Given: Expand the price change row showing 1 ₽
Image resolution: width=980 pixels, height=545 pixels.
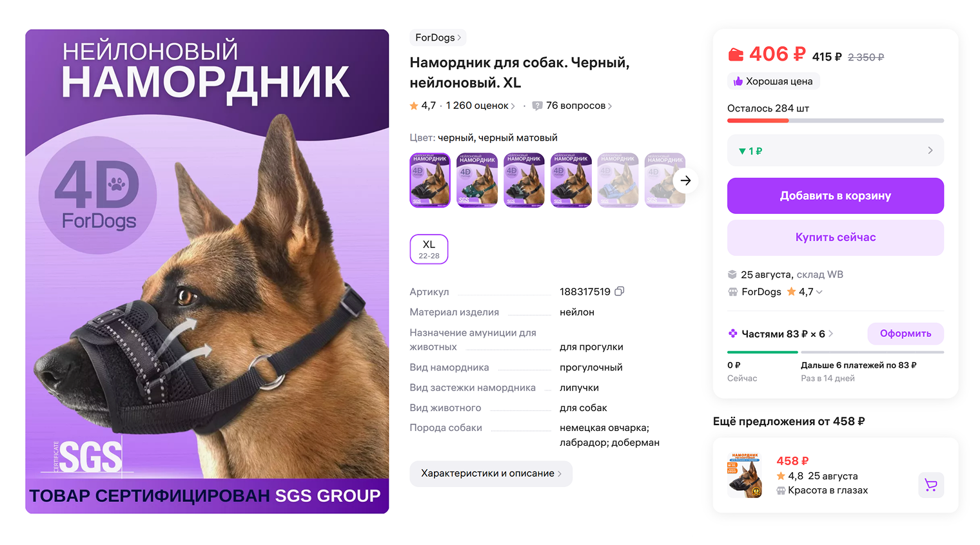Looking at the screenshot, I should click(836, 151).
